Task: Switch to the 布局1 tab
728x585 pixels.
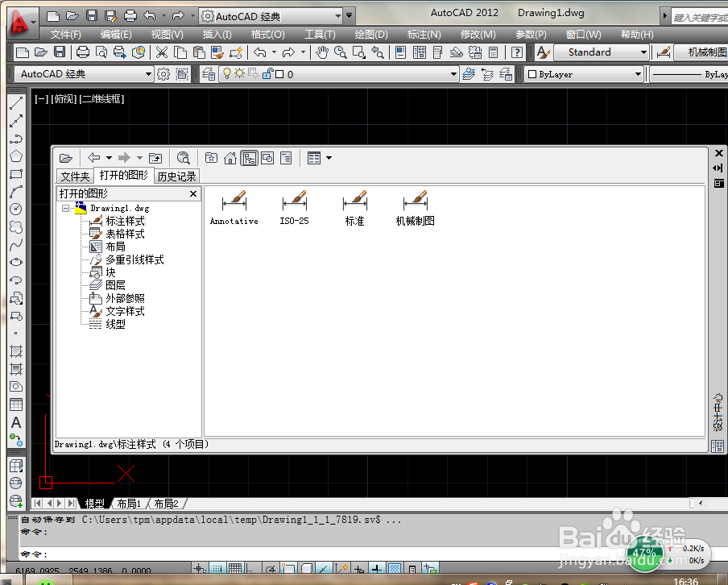Action: 129,504
